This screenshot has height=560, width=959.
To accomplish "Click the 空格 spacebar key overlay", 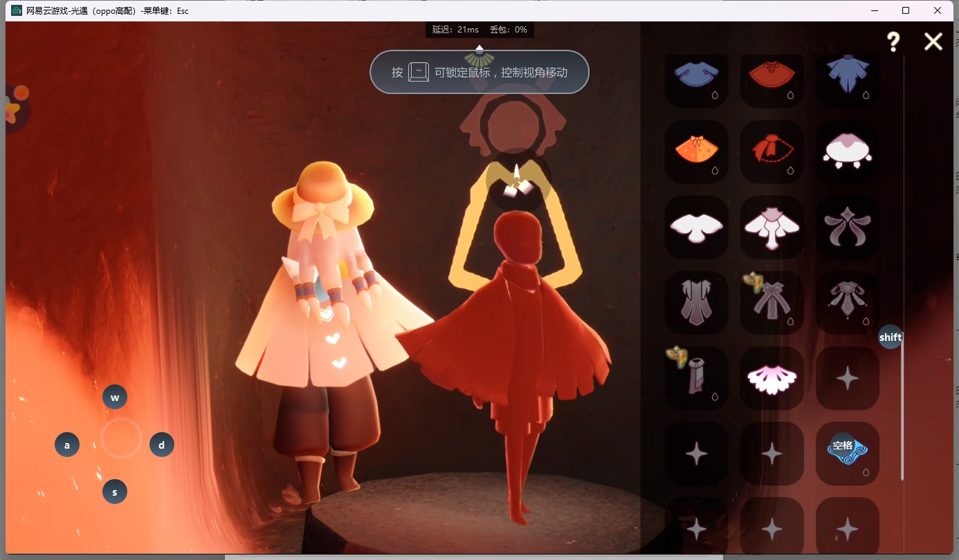I will 843,445.
